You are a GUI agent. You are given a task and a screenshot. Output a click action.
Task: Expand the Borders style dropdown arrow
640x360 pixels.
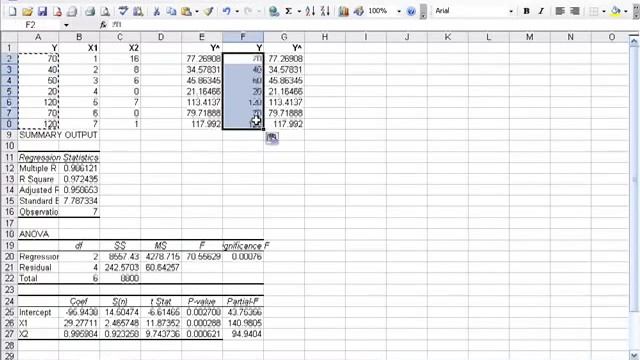tap(604, 11)
